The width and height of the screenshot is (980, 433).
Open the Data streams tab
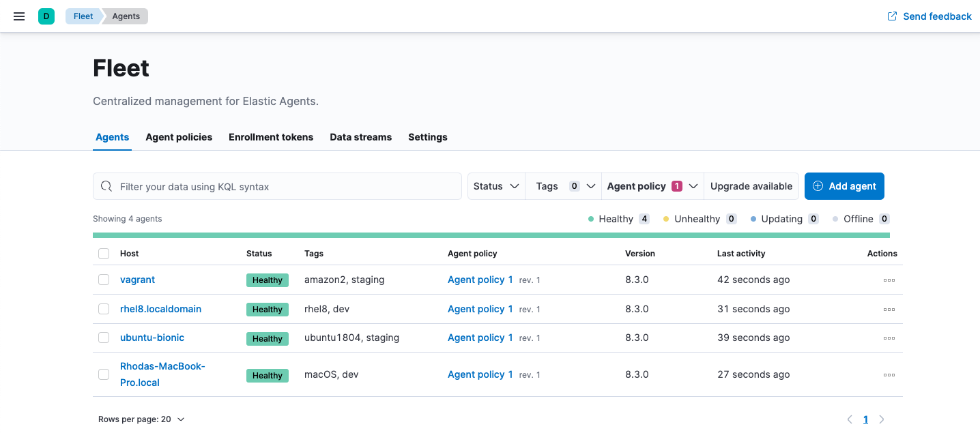pos(360,137)
